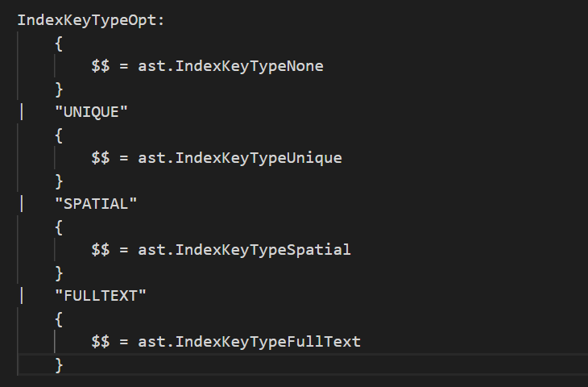
Task: Select the "FULLTEXT" string token
Action: coord(100,296)
